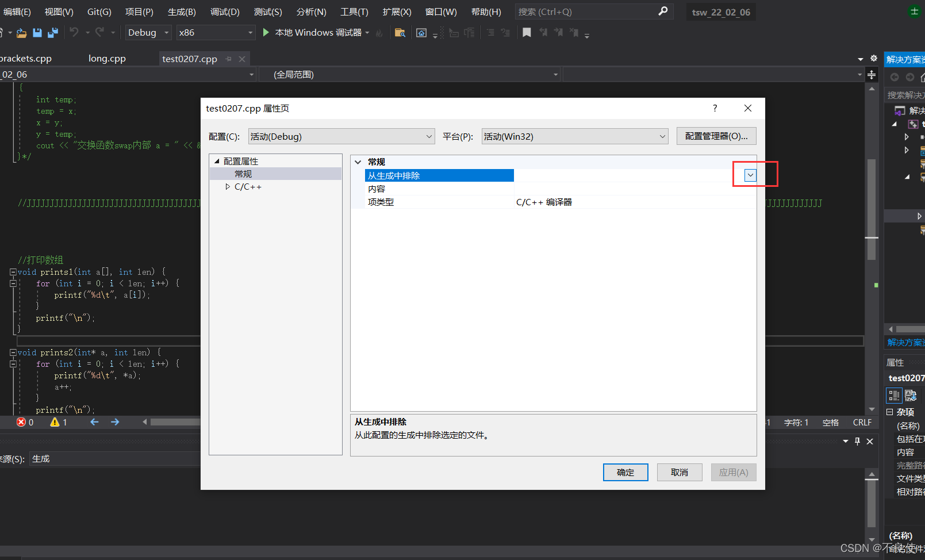Image resolution: width=925 pixels, height=560 pixels.
Task: Click the 应用(A) apply button
Action: [734, 472]
